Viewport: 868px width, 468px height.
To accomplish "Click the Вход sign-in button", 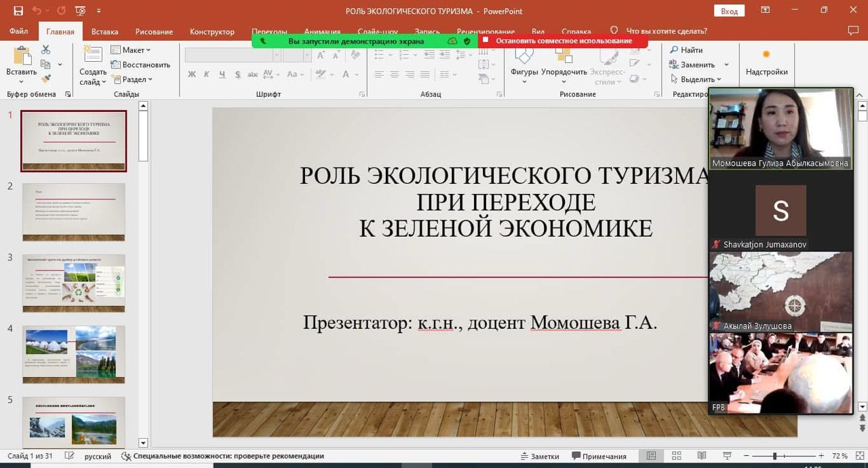I will 729,11.
